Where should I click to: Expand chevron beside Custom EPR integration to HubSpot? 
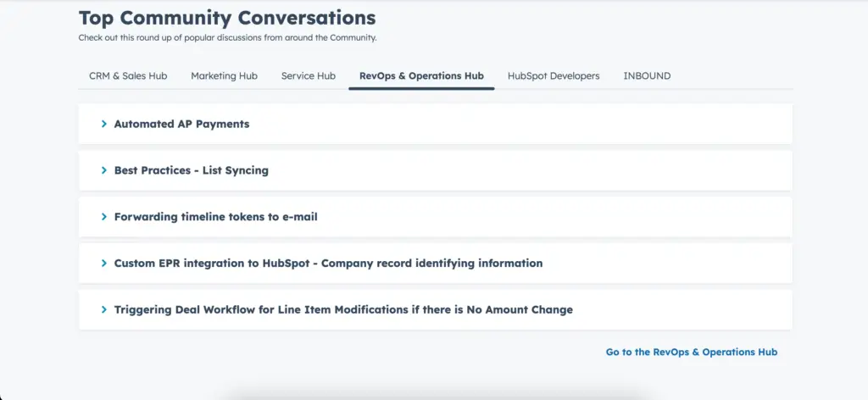pyautogui.click(x=103, y=264)
